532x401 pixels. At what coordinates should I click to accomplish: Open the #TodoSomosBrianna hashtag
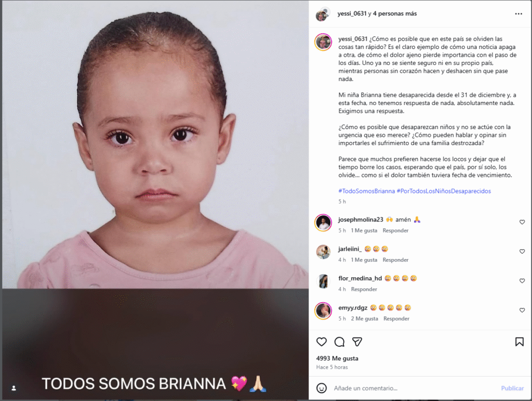coord(366,191)
